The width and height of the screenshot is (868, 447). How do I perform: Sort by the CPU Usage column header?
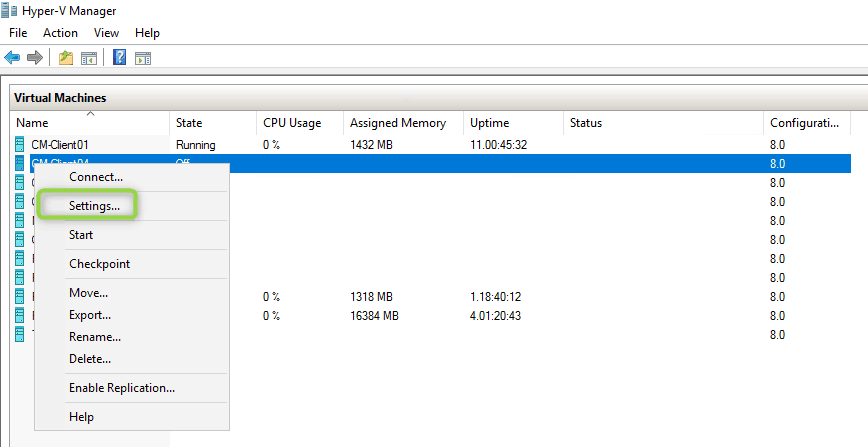point(300,123)
